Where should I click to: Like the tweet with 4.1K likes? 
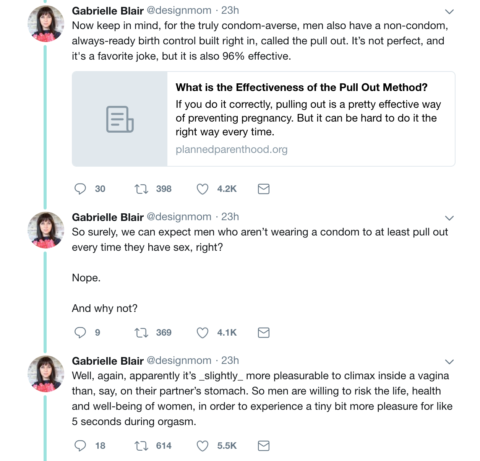(x=202, y=333)
